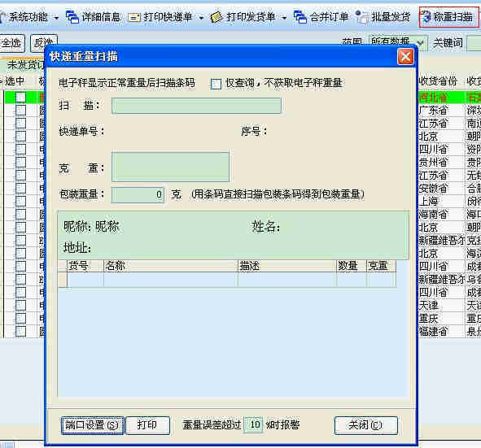481x448 pixels.
Task: Click the 打印快递单 toolbar icon
Action: pyautogui.click(x=134, y=17)
